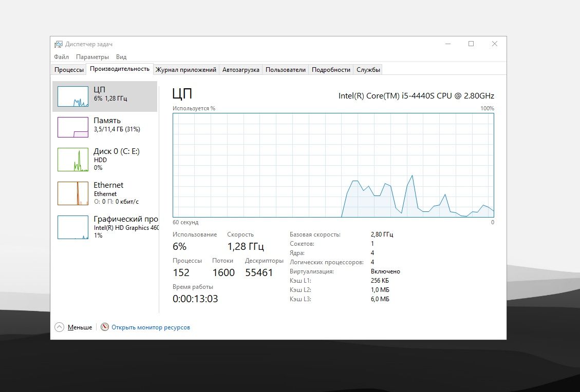Click the Кэш L2 value 1,0 МБ

tap(380, 290)
